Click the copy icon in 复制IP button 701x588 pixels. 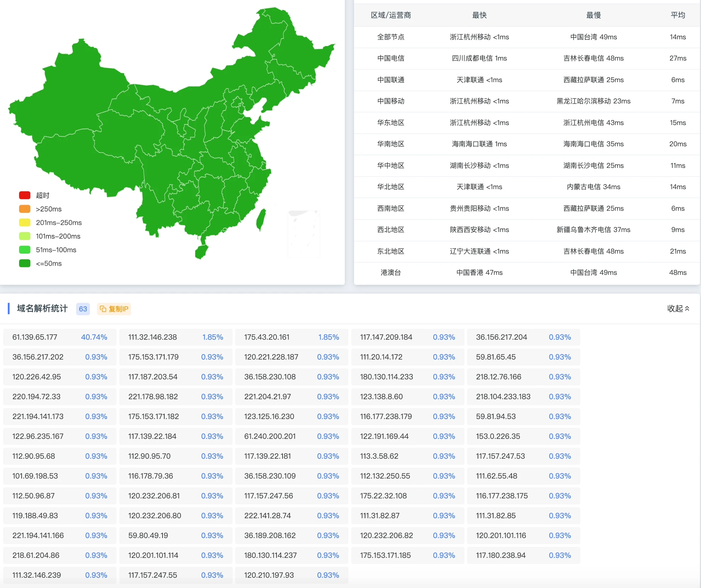pyautogui.click(x=103, y=309)
